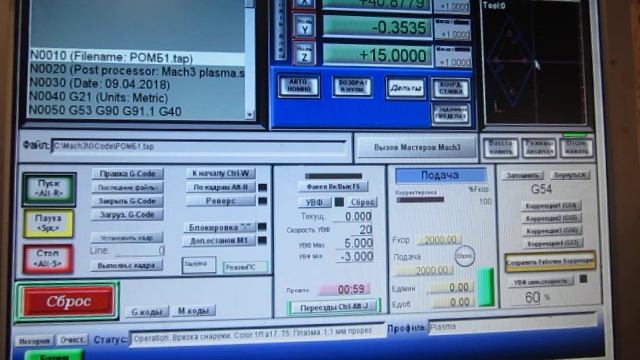
Task: Toggle the Реверс reverse run button
Action: point(221,201)
